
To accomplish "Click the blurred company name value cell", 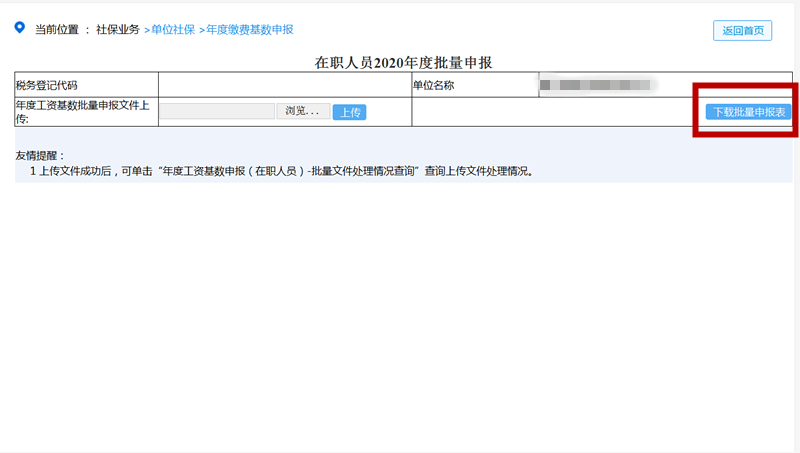I will click(665, 85).
